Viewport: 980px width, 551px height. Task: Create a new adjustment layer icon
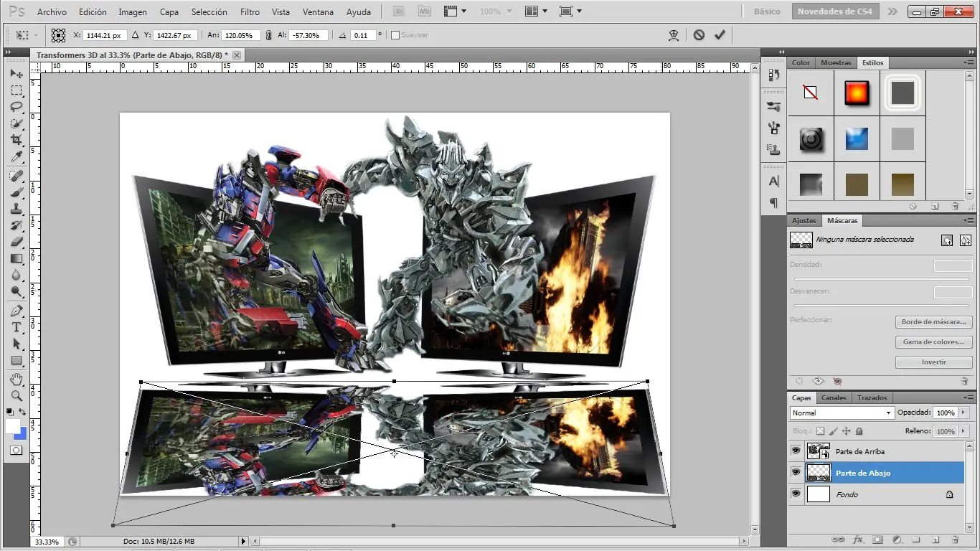tap(897, 540)
